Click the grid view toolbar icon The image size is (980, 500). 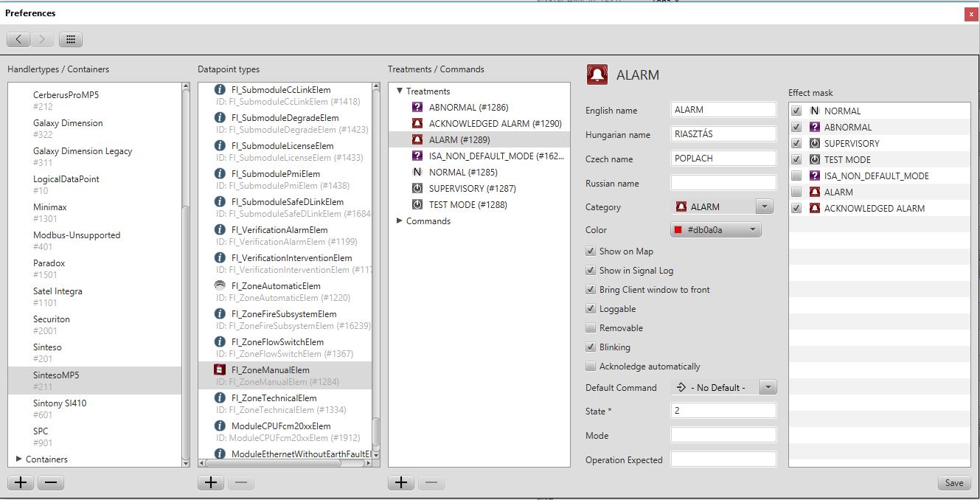point(71,40)
